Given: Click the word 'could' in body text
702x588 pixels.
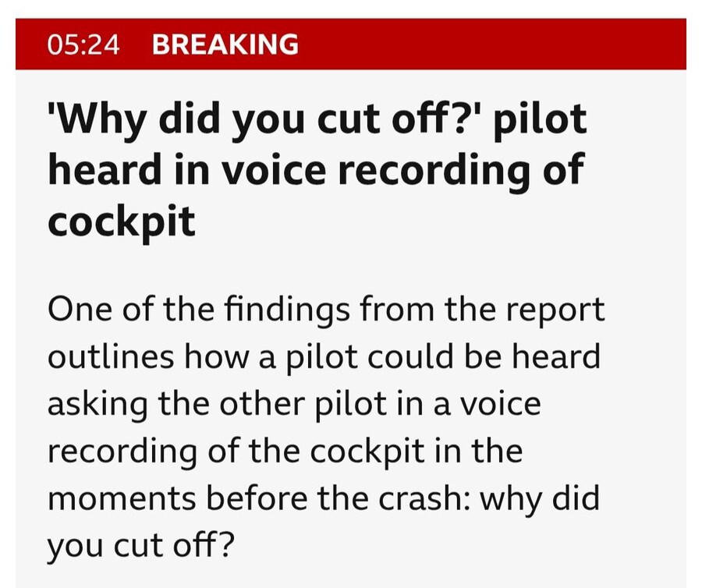Looking at the screenshot, I should [410, 356].
